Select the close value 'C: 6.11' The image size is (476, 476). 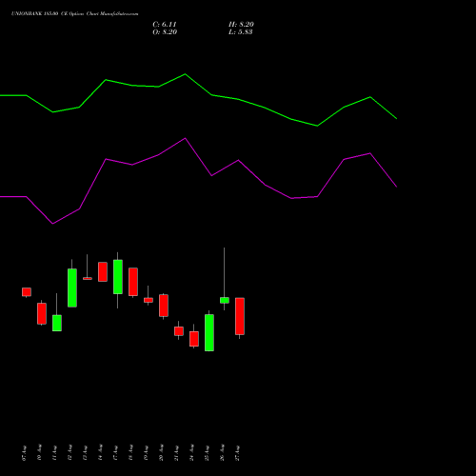pyautogui.click(x=165, y=25)
